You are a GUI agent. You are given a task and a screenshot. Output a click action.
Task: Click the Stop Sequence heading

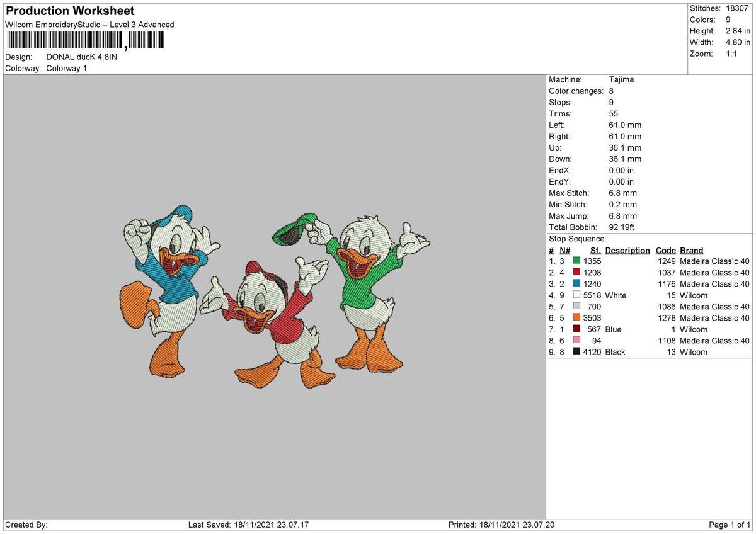click(x=578, y=239)
